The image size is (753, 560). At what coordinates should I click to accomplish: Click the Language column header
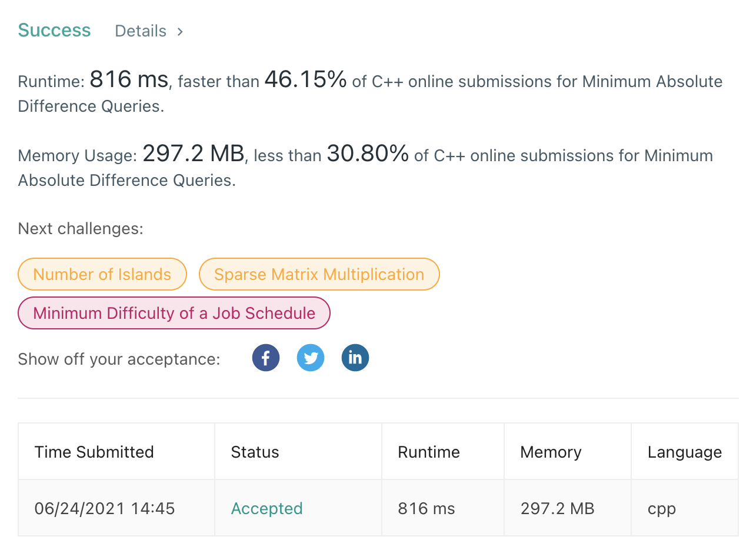684,452
